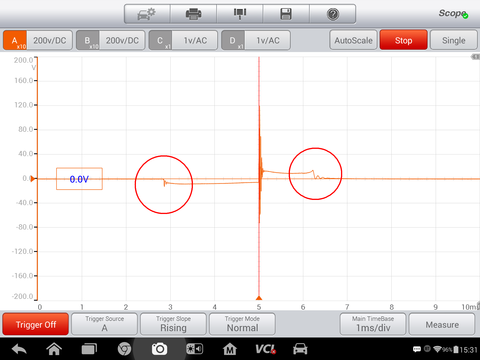Tap the 0.0V measurement readout box
The width and height of the screenshot is (480, 360).
point(79,179)
